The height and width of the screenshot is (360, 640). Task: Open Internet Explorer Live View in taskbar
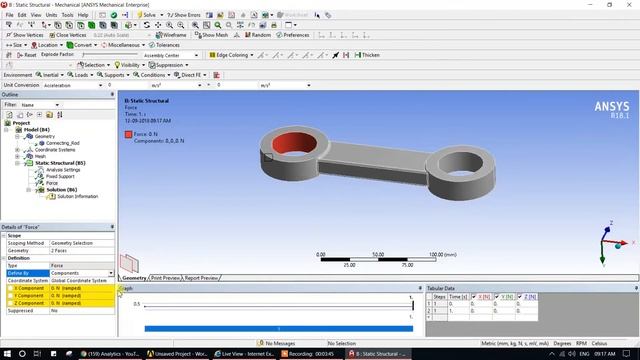coord(244,354)
